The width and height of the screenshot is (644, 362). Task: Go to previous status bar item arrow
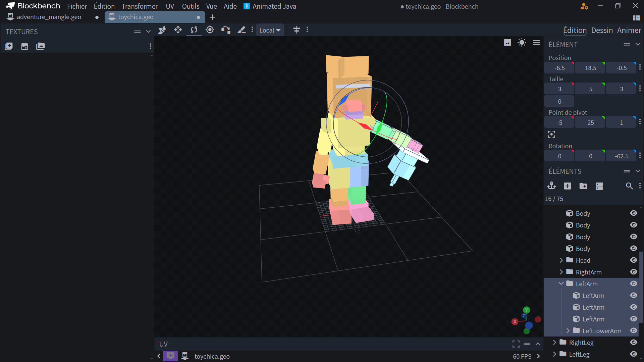(x=159, y=356)
